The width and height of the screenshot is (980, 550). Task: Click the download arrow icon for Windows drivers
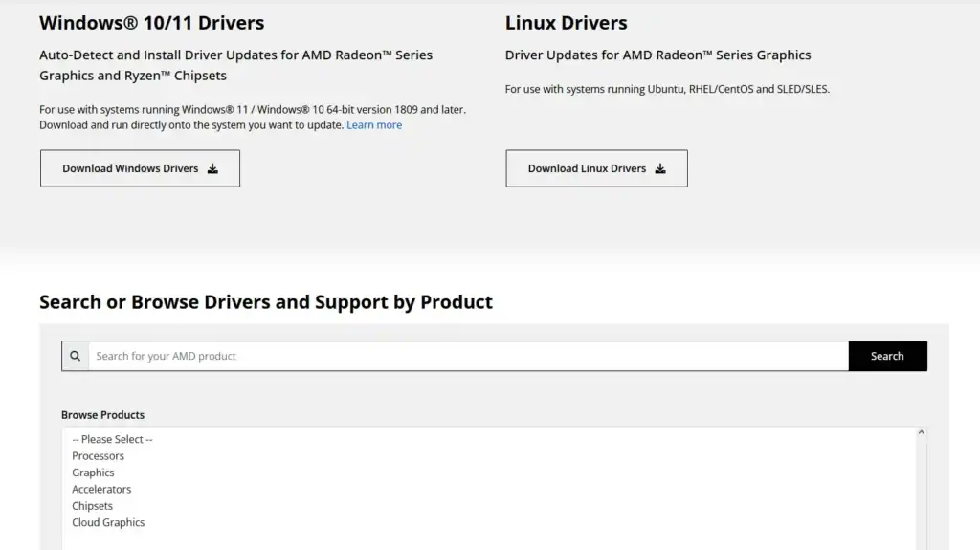tap(212, 169)
